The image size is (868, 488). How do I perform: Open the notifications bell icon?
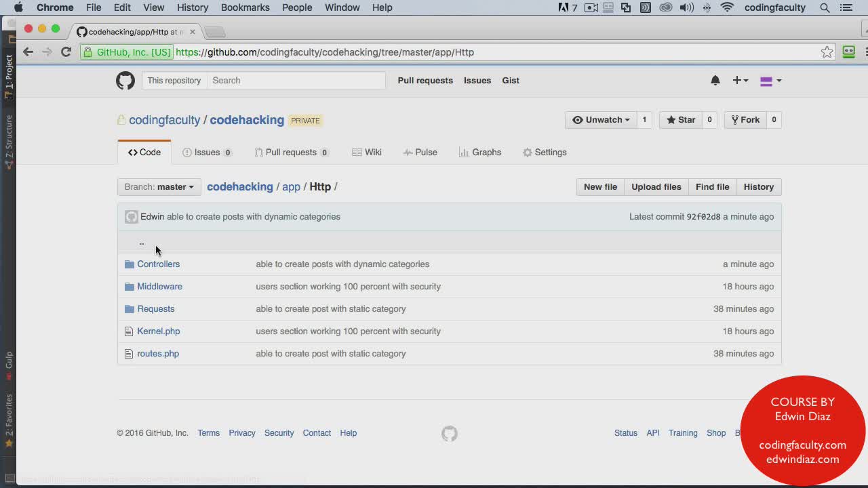715,81
